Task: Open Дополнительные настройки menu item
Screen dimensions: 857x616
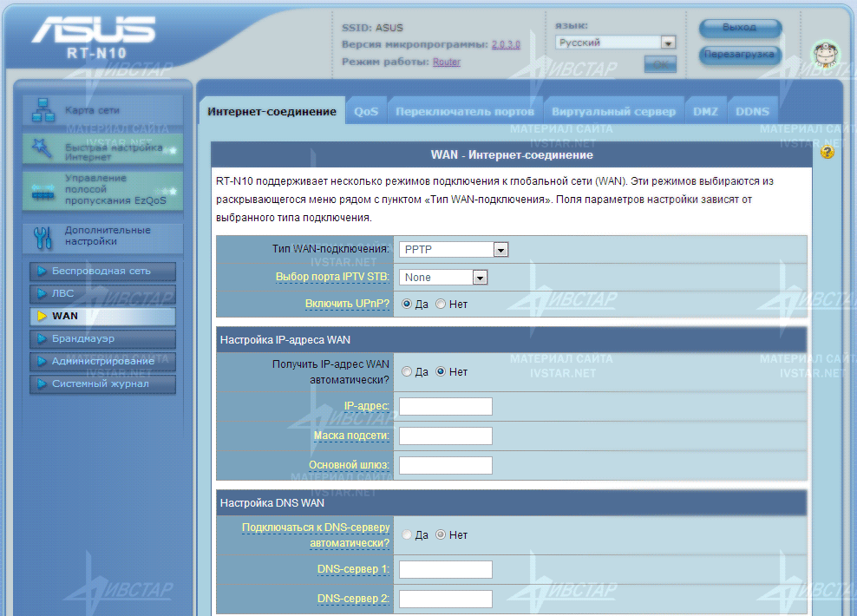Action: click(102, 237)
